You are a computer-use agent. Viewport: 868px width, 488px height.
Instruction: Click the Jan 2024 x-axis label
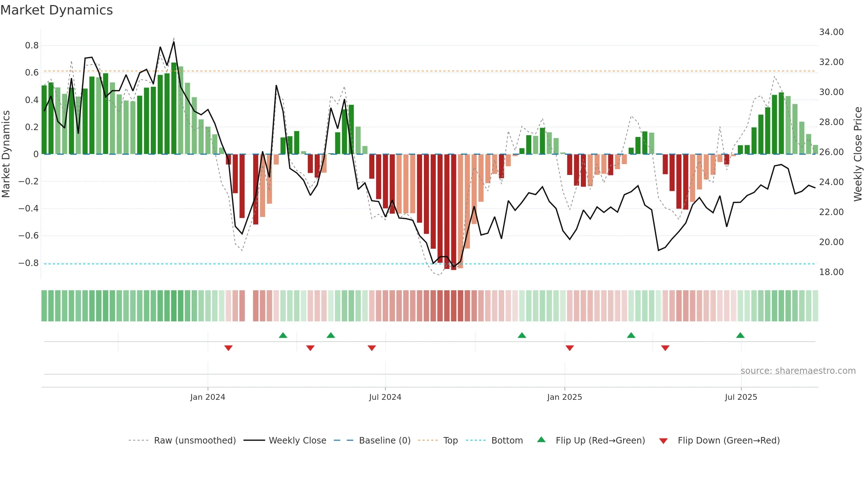208,397
